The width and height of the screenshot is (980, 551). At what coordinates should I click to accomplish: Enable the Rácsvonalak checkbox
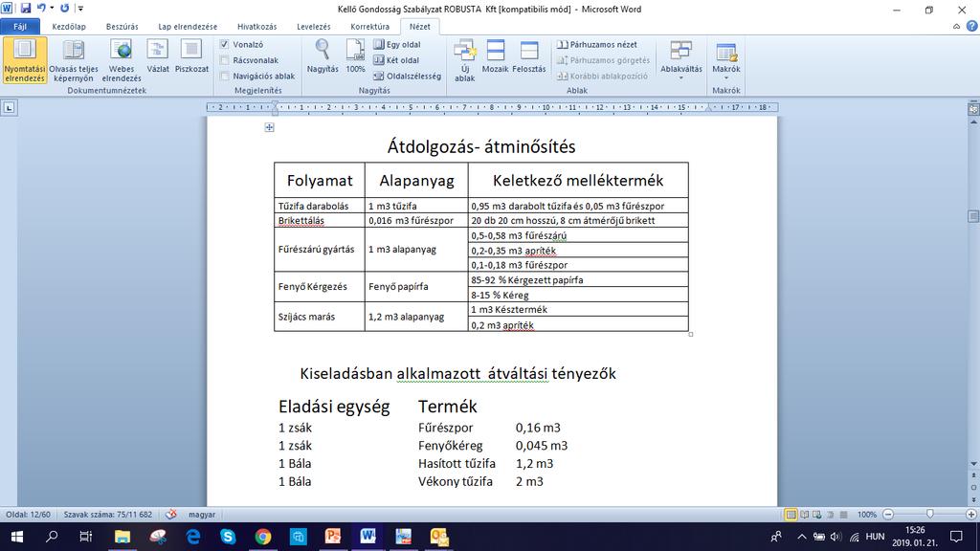(224, 60)
